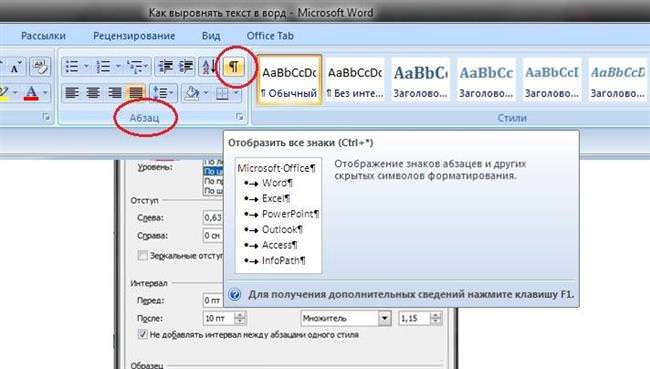
Task: Select justify text alignment
Action: [136, 92]
